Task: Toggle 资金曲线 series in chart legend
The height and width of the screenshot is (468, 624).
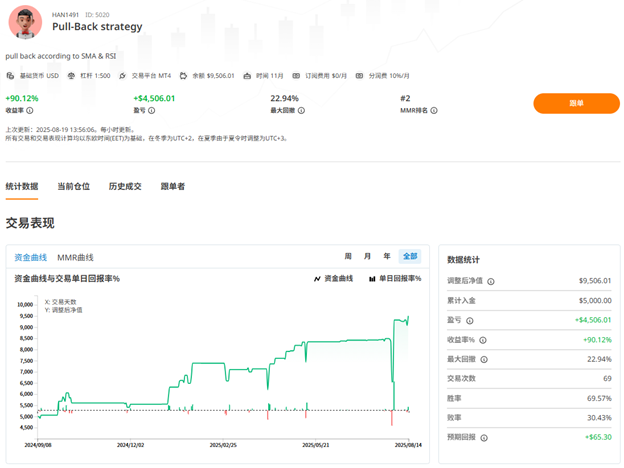Action: [334, 279]
